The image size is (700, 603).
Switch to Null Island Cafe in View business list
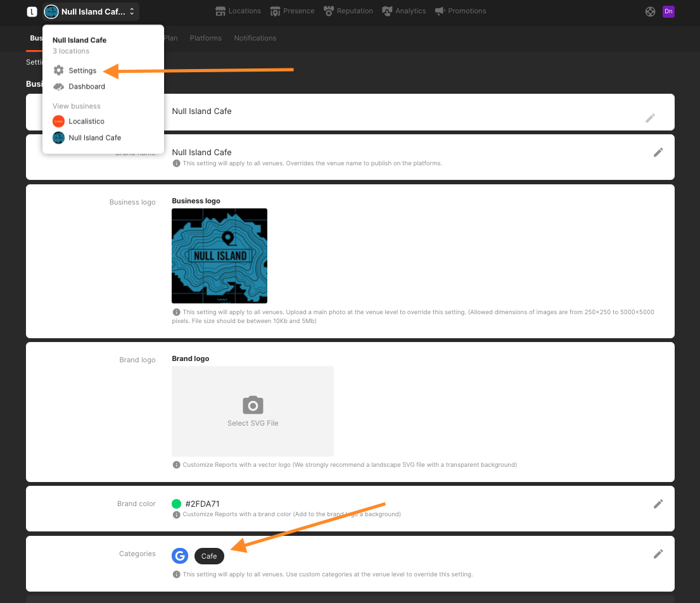coord(94,138)
